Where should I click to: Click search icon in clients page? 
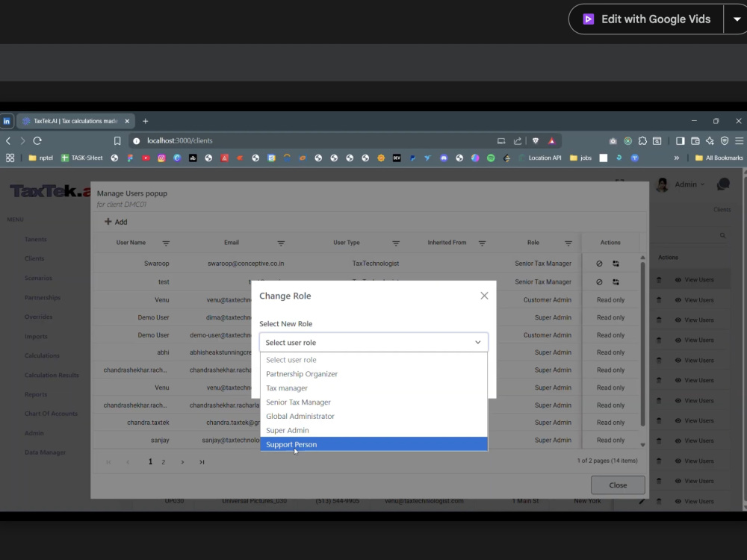(x=722, y=235)
